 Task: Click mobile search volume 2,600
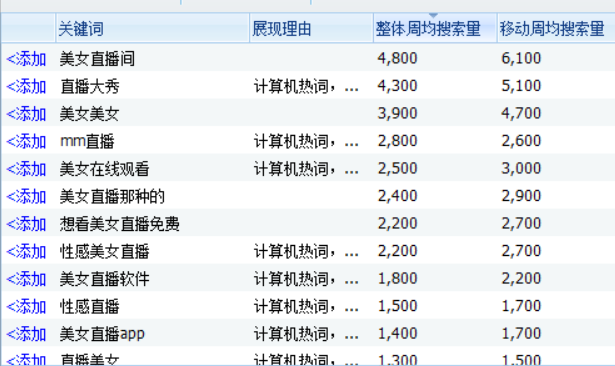pos(521,141)
